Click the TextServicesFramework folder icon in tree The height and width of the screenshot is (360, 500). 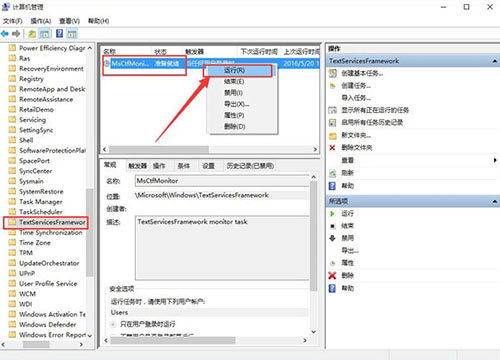(x=12, y=222)
